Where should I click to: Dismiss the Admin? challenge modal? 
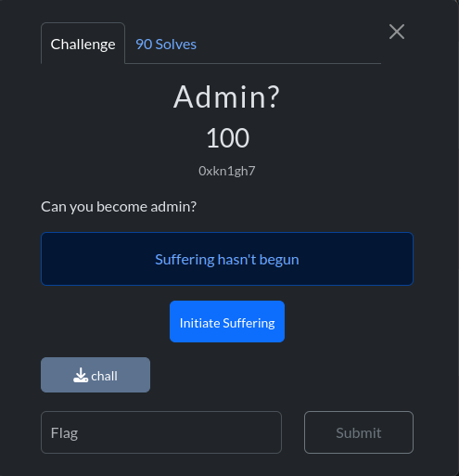click(397, 32)
